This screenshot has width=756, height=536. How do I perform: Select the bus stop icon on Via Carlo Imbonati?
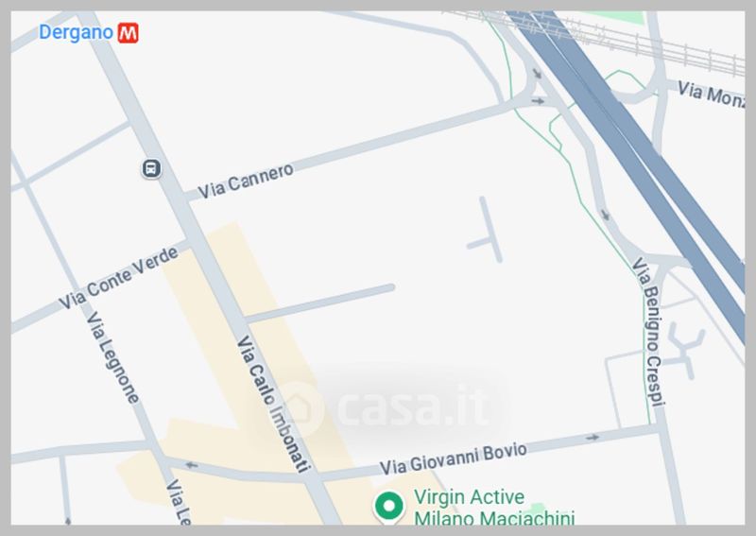[x=151, y=168]
